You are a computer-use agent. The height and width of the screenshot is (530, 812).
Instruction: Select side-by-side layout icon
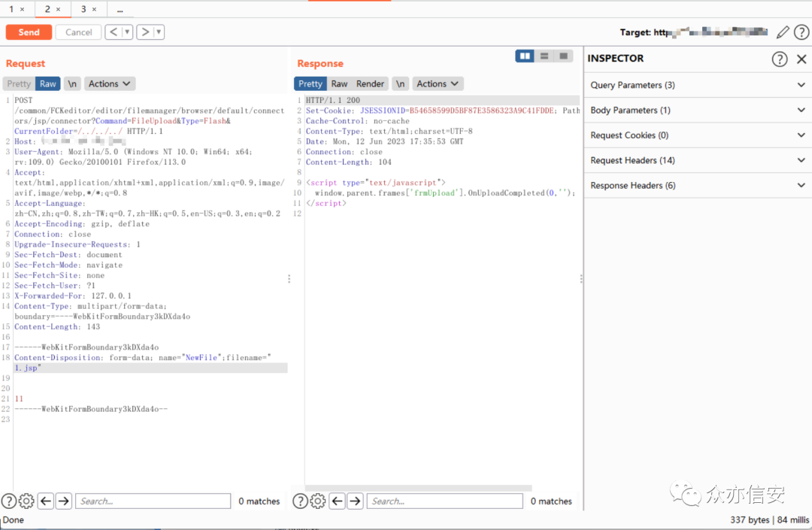click(525, 56)
